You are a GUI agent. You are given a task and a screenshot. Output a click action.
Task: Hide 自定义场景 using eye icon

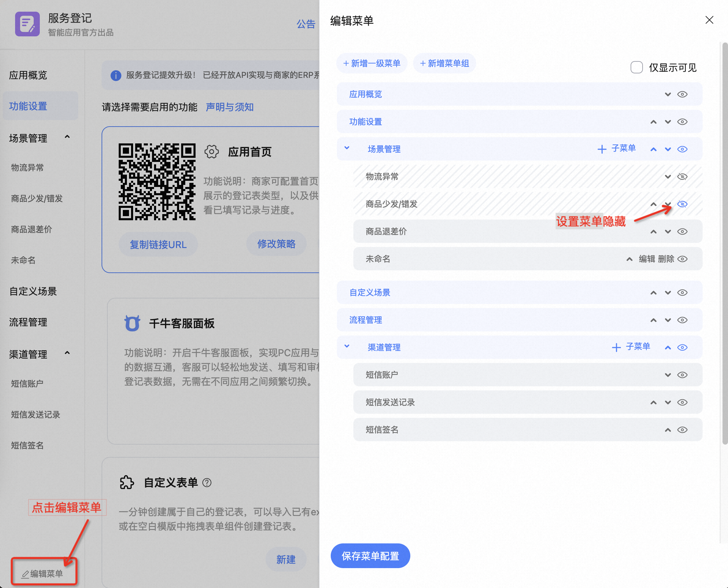coord(682,293)
